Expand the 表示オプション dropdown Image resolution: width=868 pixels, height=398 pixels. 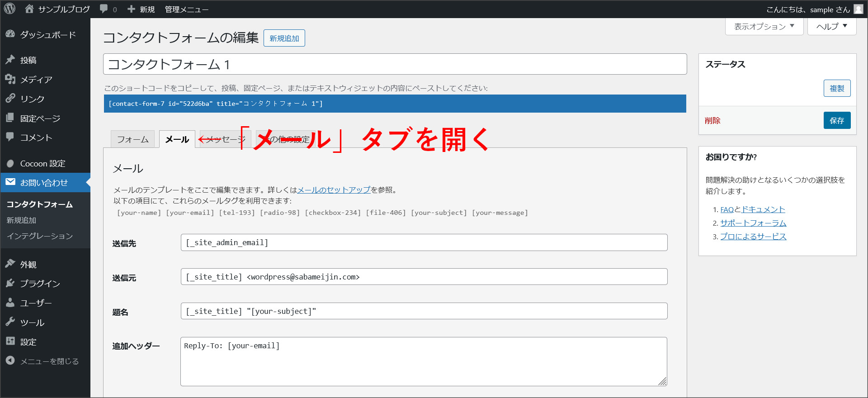pos(764,27)
